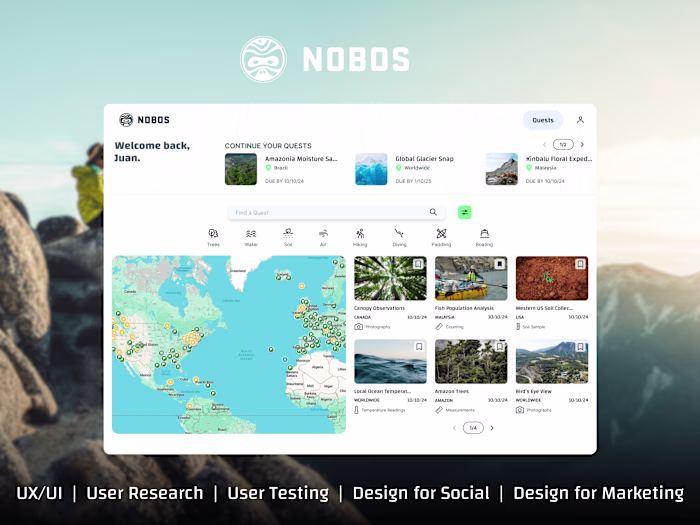Click the magnifier search icon
Viewport: 700px width, 525px height.
tap(433, 212)
